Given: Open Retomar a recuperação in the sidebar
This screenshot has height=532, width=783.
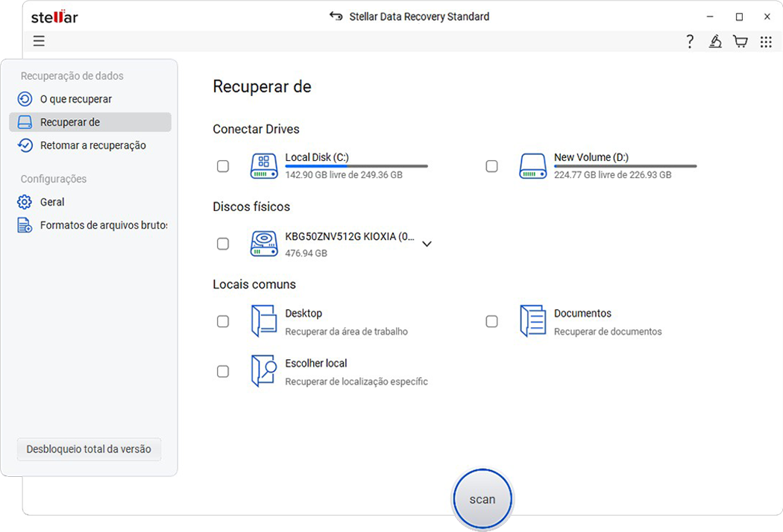Looking at the screenshot, I should pos(90,145).
